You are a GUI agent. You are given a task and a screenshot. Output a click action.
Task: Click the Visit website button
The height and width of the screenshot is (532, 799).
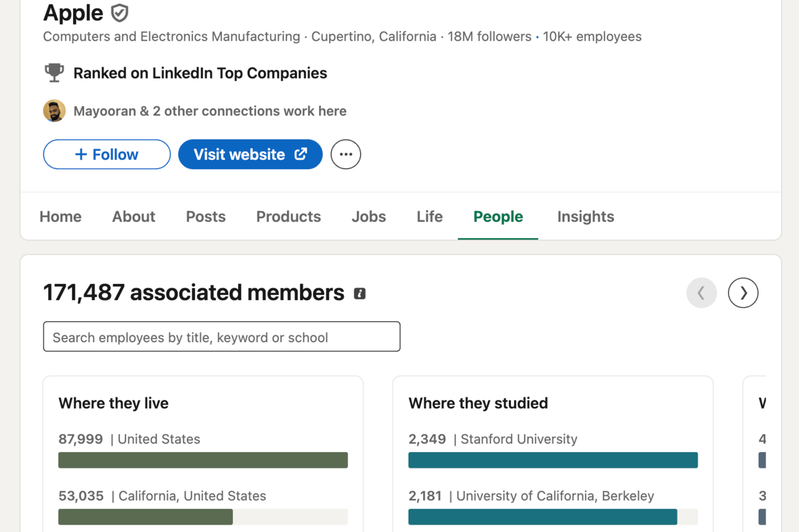(x=250, y=155)
